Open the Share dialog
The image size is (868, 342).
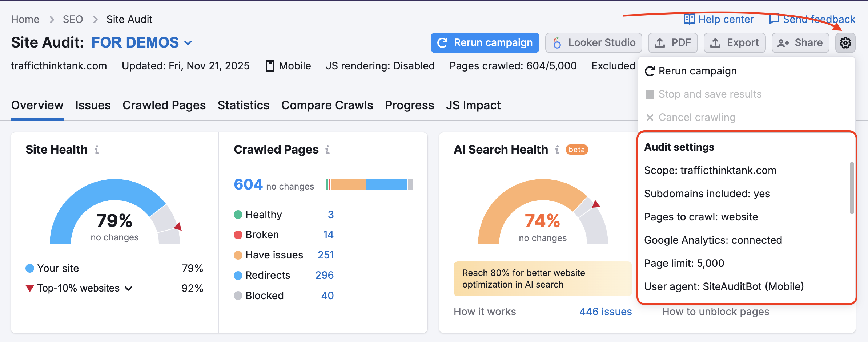800,43
